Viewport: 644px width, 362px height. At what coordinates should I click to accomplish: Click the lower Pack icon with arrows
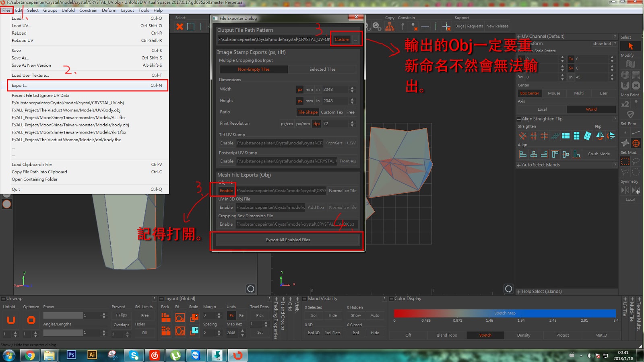pos(166,331)
